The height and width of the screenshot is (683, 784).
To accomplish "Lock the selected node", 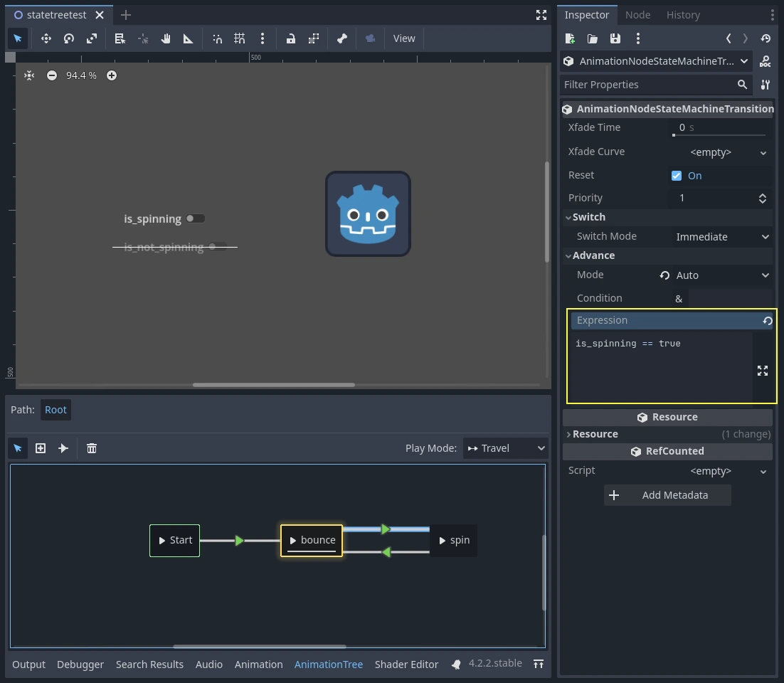I will (x=291, y=38).
